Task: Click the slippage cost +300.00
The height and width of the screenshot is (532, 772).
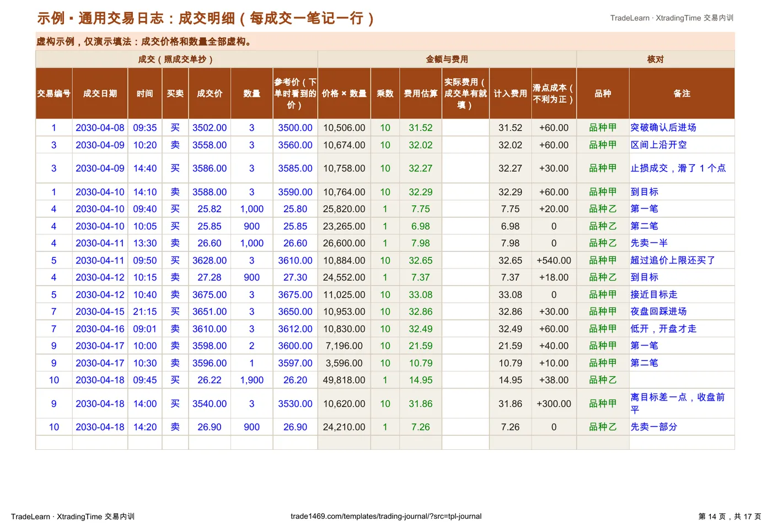Action: click(554, 404)
